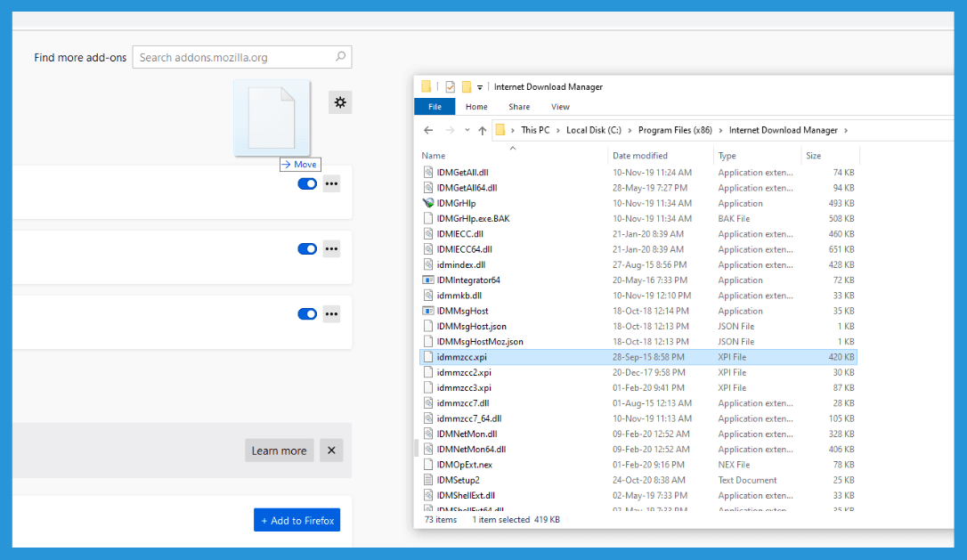This screenshot has height=560, width=967.
Task: Expand chevron after Program Files (x86)
Action: [x=720, y=130]
